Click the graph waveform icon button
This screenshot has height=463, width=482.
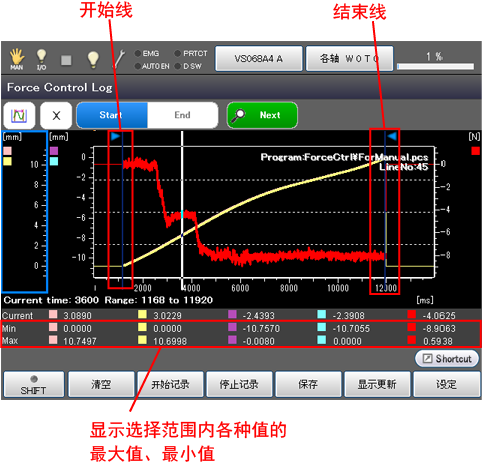(19, 115)
